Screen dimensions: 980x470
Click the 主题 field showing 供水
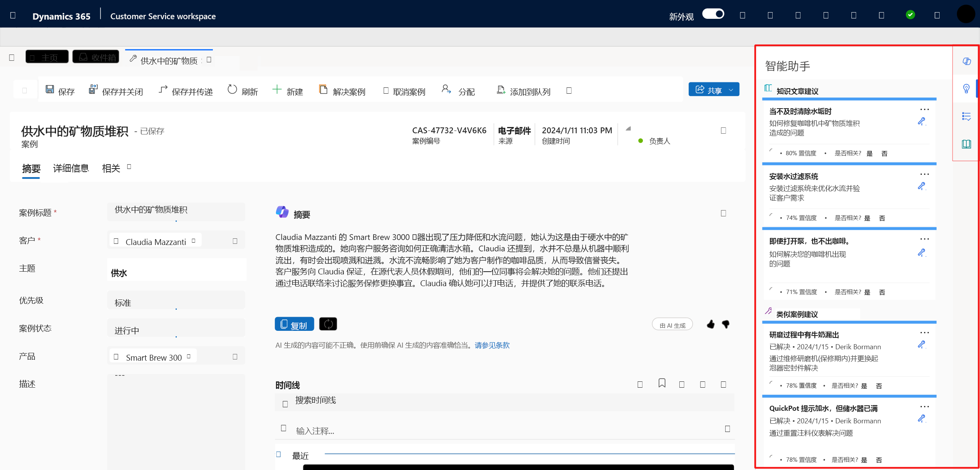[176, 270]
